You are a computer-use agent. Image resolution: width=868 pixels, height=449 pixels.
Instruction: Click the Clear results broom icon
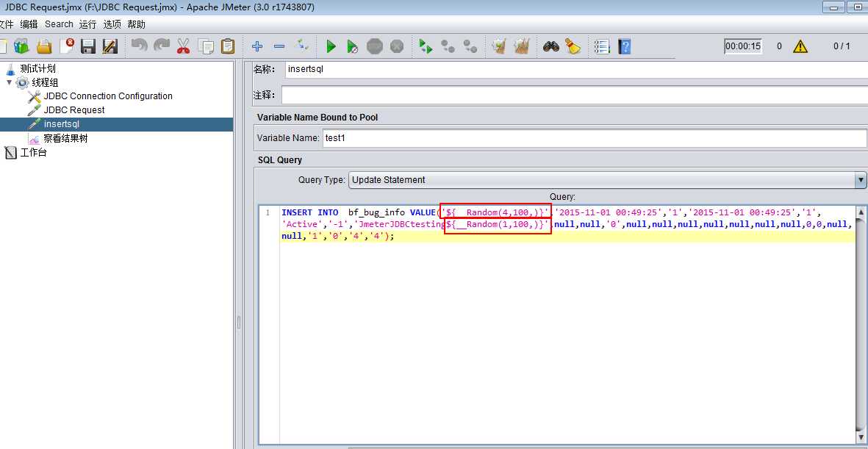[x=499, y=46]
